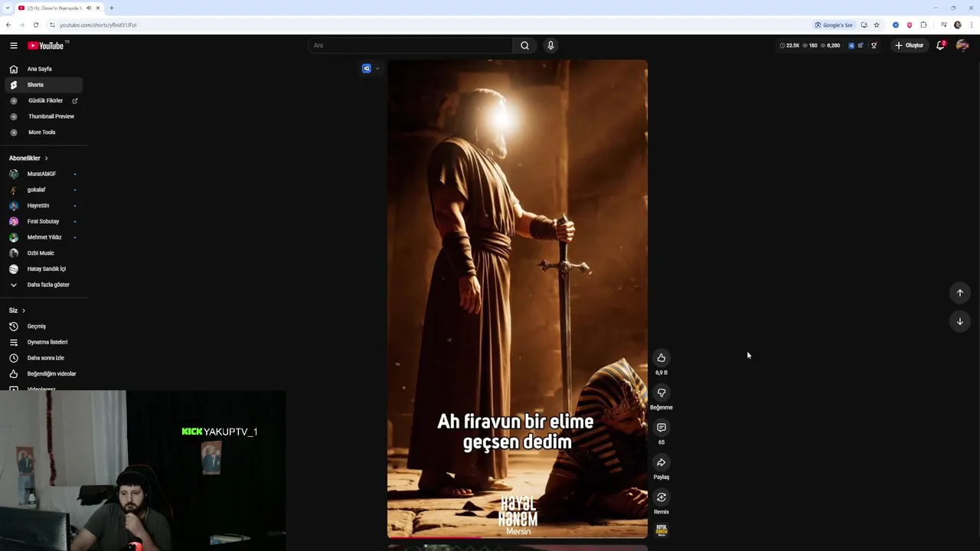This screenshot has width=980, height=551.
Task: Open More Tools in sidebar
Action: [42, 132]
